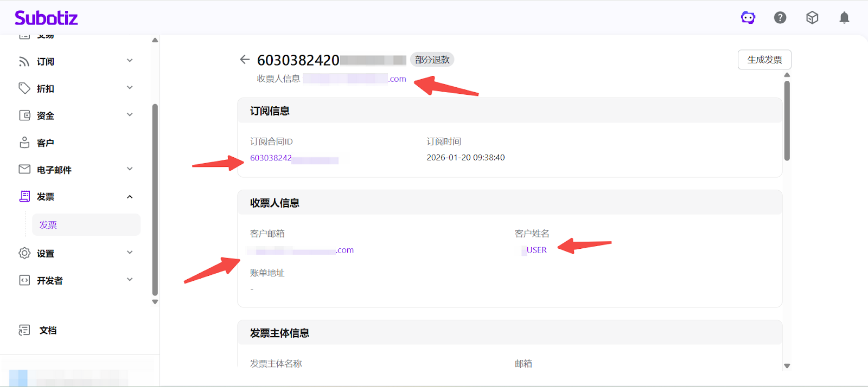Click the Subotiz logo
The image size is (868, 387).
pyautogui.click(x=46, y=18)
